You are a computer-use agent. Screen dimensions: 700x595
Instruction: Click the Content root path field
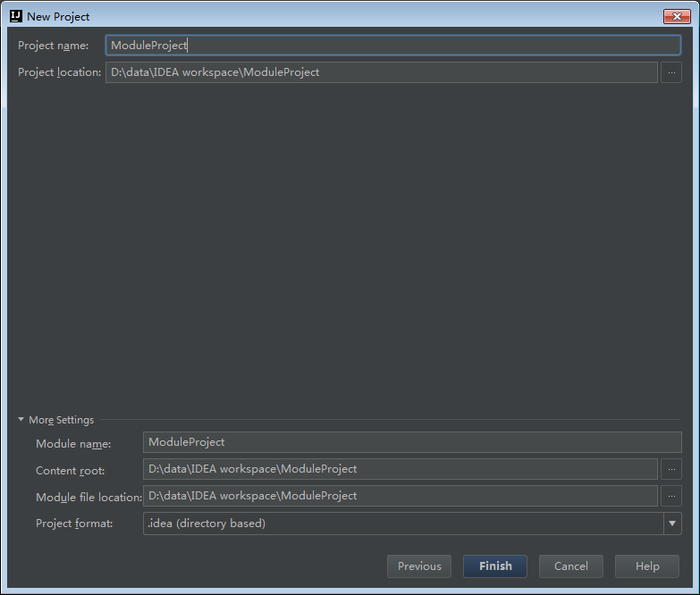click(400, 469)
